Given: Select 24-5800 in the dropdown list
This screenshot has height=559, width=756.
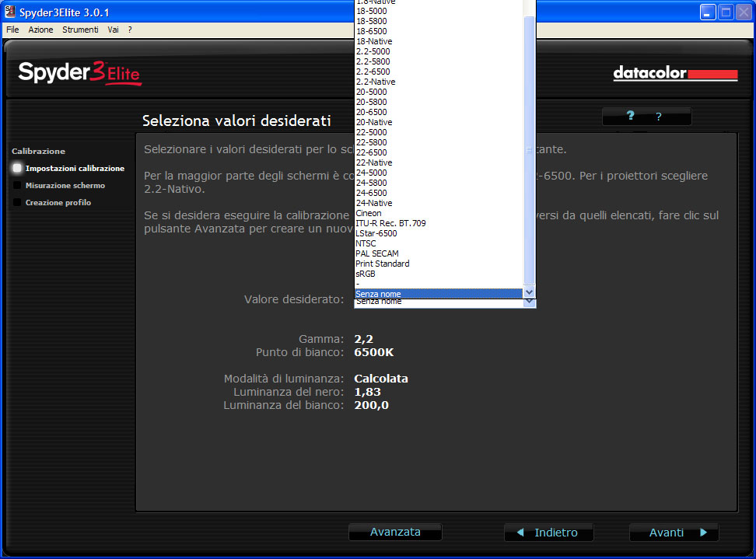Looking at the screenshot, I should coord(439,183).
